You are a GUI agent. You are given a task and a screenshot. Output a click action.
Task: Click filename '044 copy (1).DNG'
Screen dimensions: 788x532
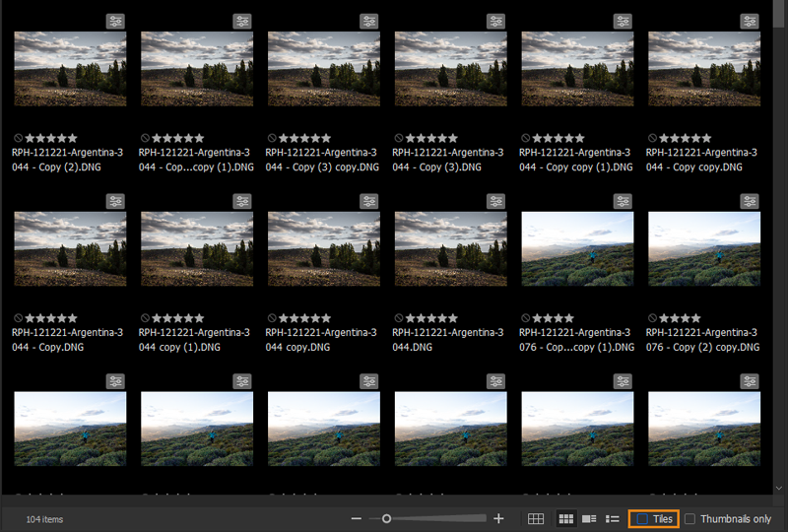tap(194, 340)
